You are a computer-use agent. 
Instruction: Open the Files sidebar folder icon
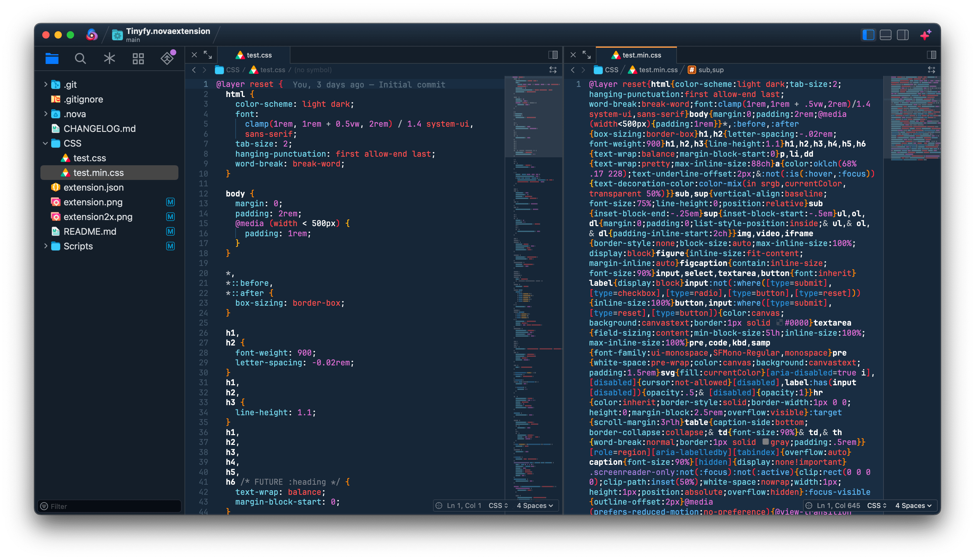[x=52, y=58]
